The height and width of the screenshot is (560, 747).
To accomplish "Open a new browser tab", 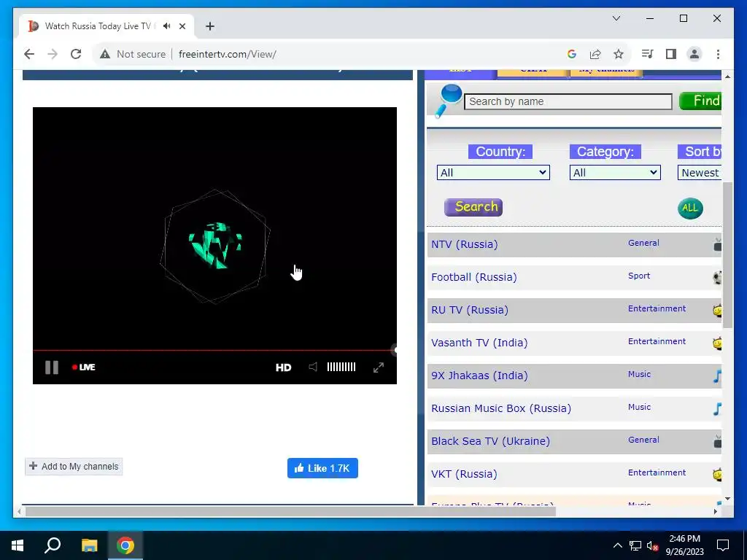I will pos(209,26).
